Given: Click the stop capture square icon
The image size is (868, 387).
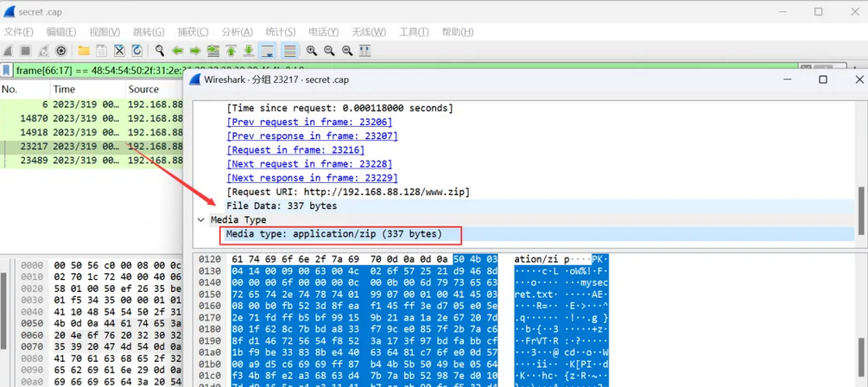Looking at the screenshot, I should pos(25,51).
